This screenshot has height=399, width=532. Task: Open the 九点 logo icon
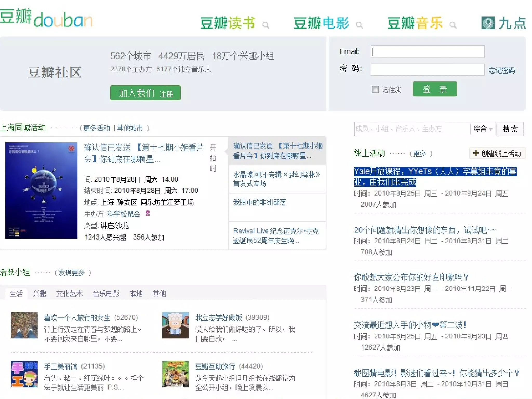[x=488, y=23]
